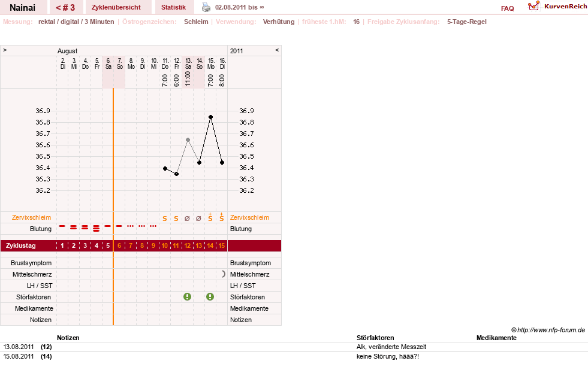
Task: Open the Statistik tab
Action: [x=173, y=7]
